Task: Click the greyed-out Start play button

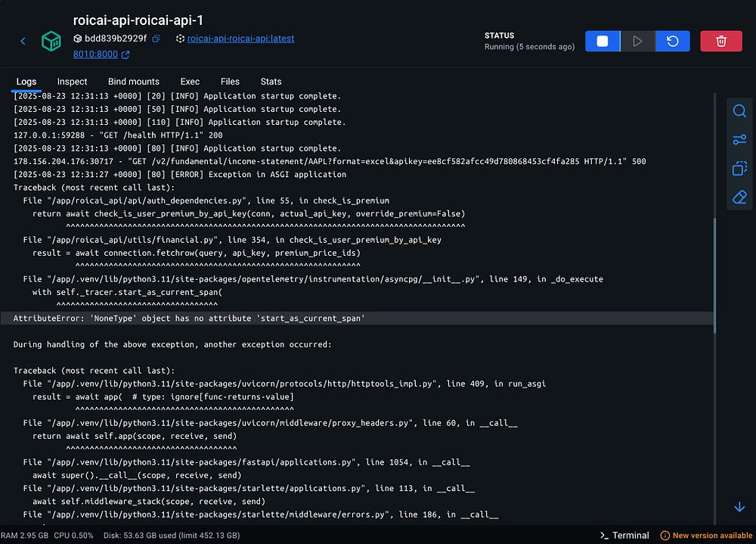Action: [637, 41]
